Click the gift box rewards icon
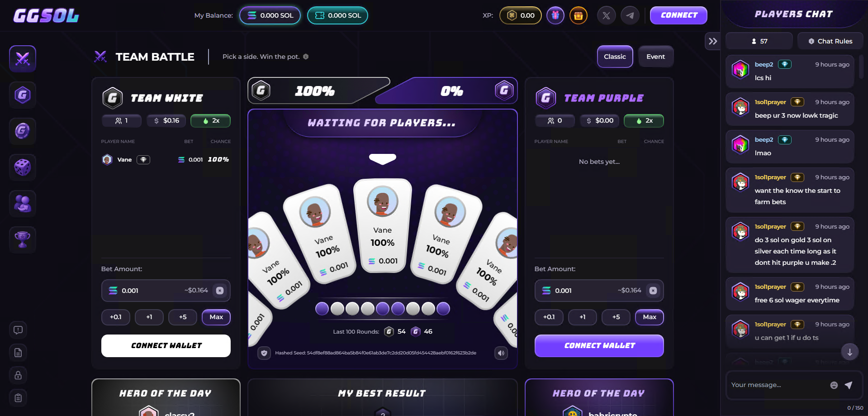868x416 pixels. (555, 15)
